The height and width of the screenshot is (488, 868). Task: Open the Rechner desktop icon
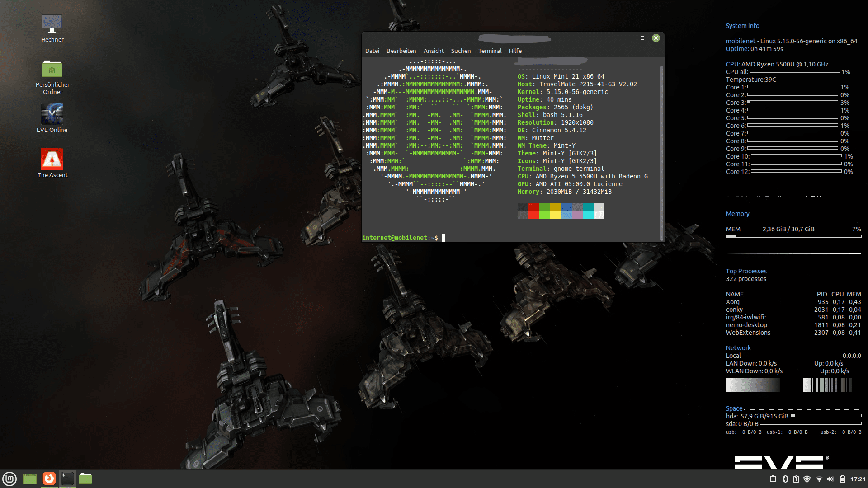(52, 28)
